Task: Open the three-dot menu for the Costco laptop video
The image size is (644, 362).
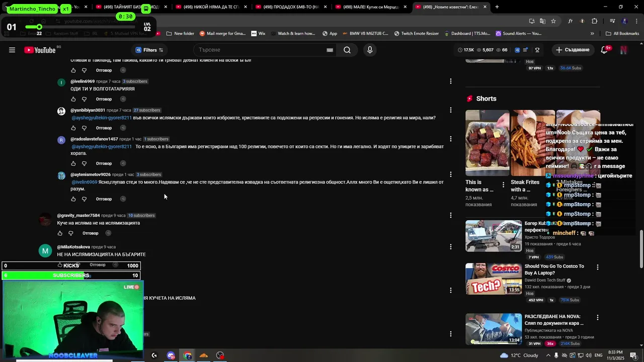Action: pyautogui.click(x=598, y=267)
